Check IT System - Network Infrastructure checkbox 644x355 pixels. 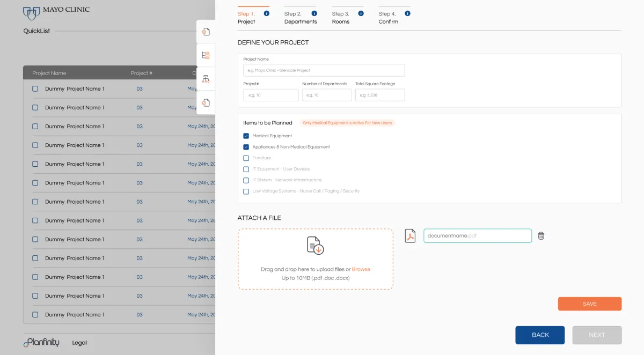click(x=246, y=180)
